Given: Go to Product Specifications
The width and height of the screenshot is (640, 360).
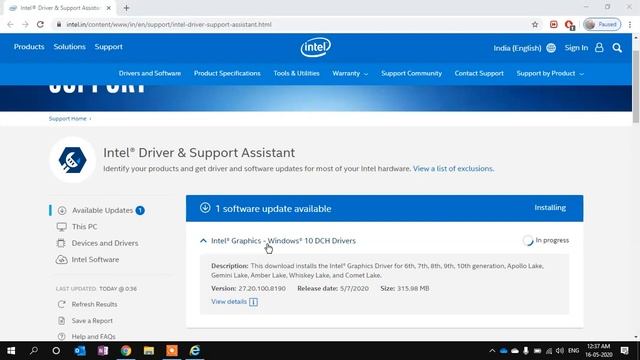Looking at the screenshot, I should pyautogui.click(x=227, y=73).
